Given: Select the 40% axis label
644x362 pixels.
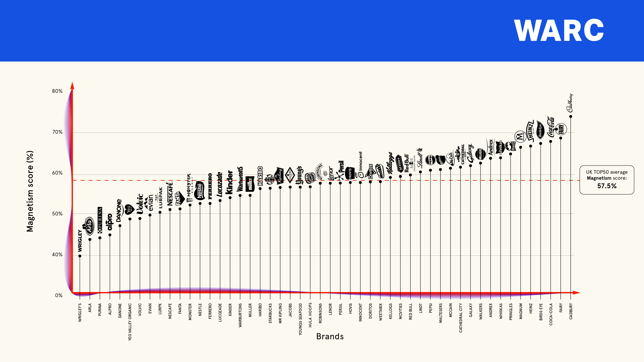Looking at the screenshot, I should point(57,255).
